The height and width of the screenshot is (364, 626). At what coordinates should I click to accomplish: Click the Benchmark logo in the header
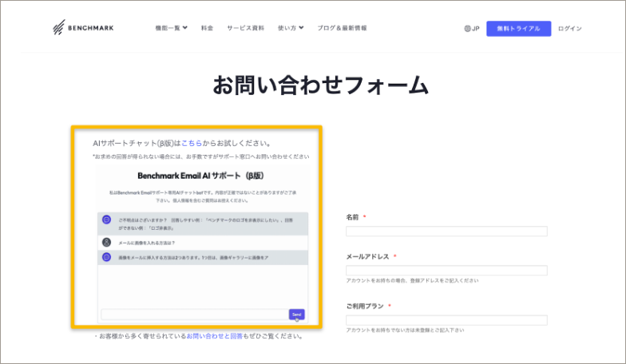tap(83, 28)
